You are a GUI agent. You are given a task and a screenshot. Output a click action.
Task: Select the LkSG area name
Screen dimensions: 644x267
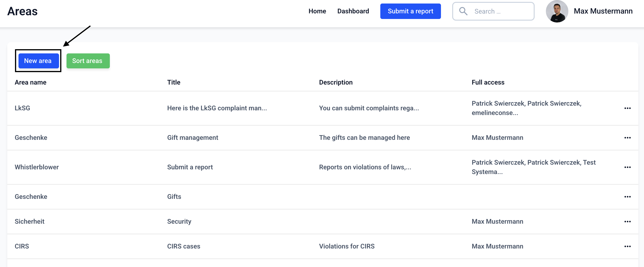coord(22,108)
